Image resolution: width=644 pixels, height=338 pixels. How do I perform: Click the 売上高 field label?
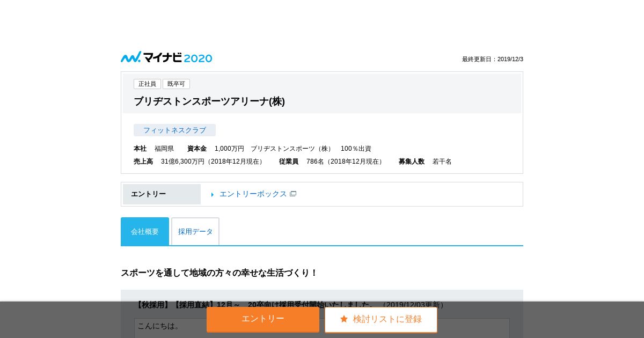(x=143, y=161)
